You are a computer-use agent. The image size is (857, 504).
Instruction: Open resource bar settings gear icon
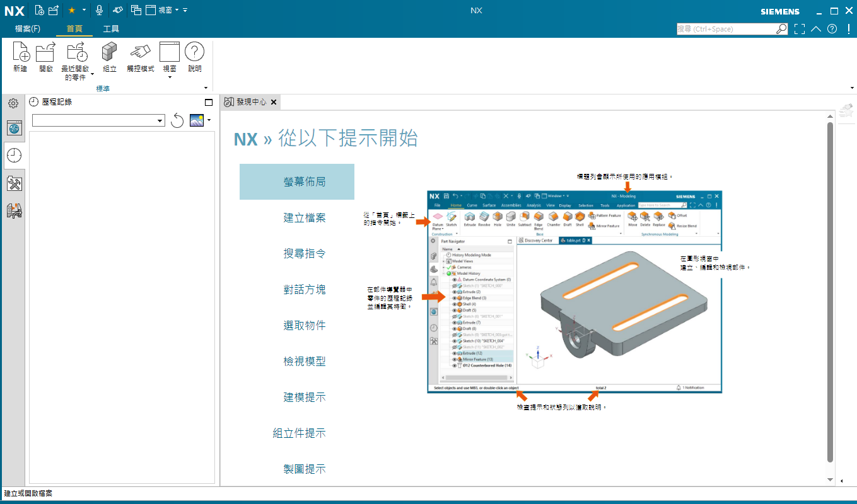point(13,103)
